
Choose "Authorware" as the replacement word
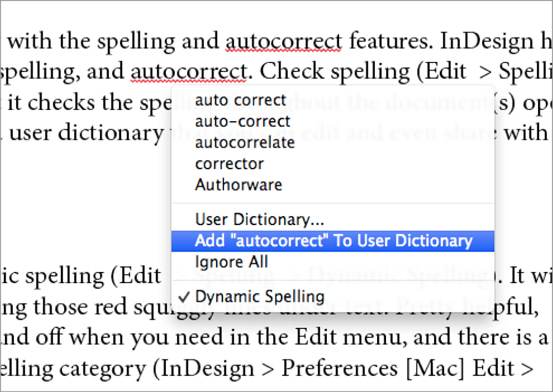pos(238,185)
